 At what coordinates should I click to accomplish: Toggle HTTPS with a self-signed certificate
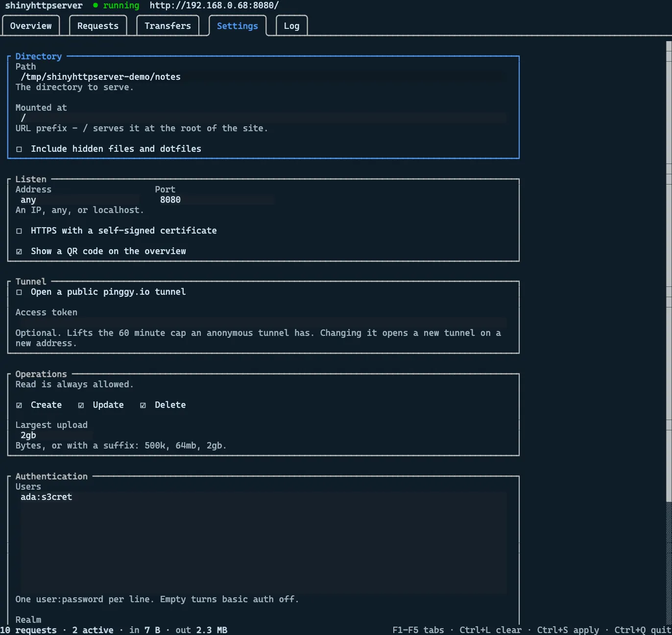[x=116, y=231]
